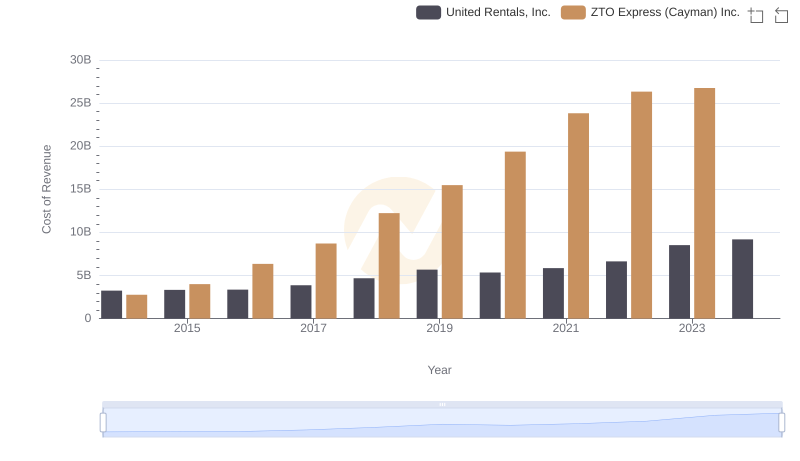The image size is (800, 461).
Task: Click the 10B y-axis label
Action: [x=81, y=232]
